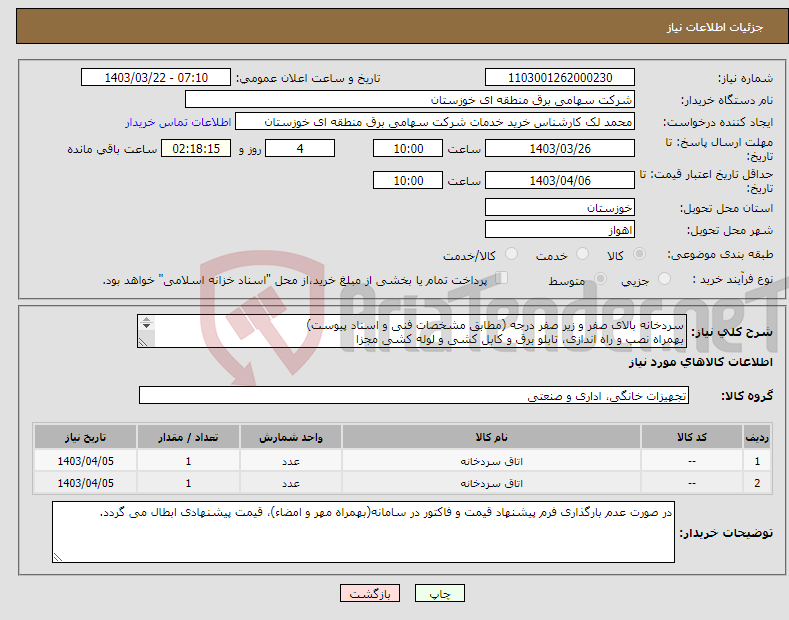Image resolution: width=789 pixels, height=620 pixels.
Task: Click the down arrow in description box
Action: pos(146,326)
